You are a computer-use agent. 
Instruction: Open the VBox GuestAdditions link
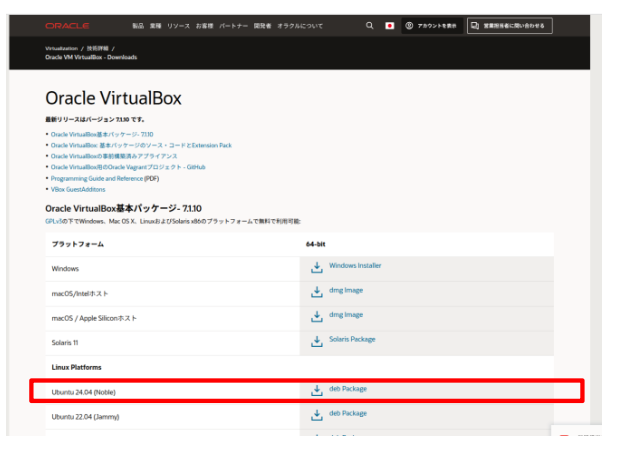click(x=77, y=189)
